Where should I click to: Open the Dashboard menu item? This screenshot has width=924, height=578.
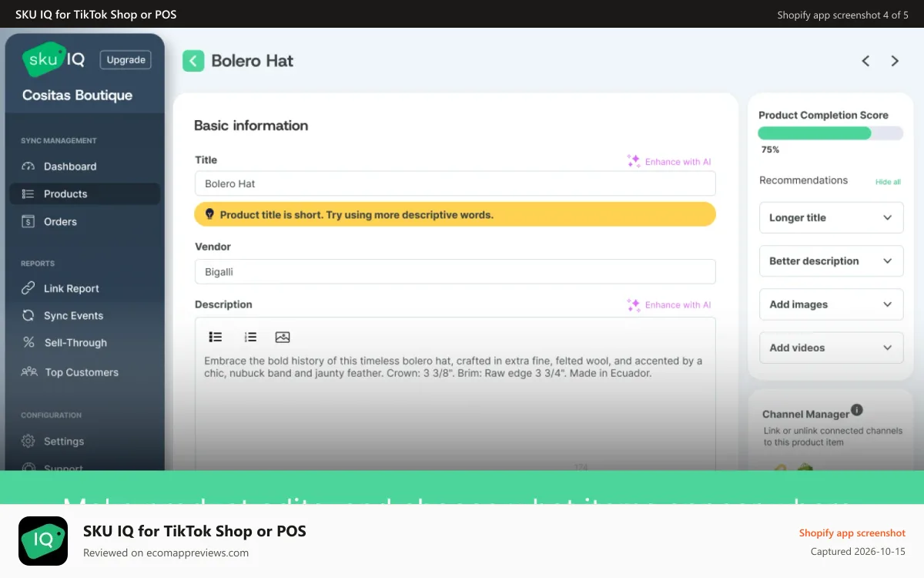point(85,166)
